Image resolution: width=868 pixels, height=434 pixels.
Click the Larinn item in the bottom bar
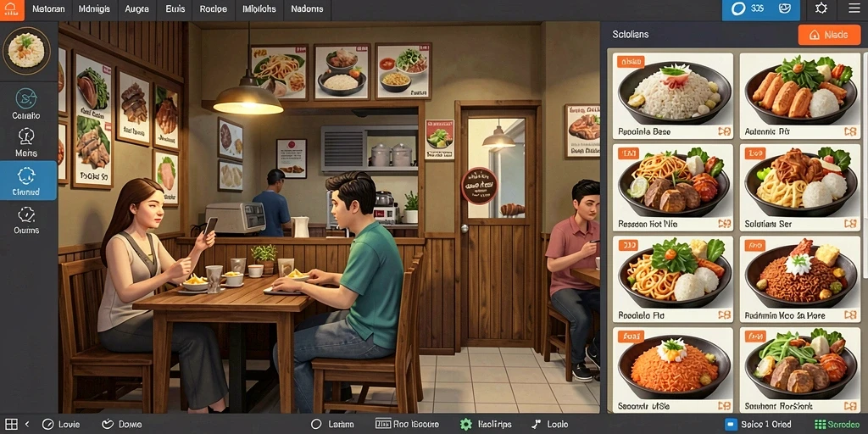(332, 425)
